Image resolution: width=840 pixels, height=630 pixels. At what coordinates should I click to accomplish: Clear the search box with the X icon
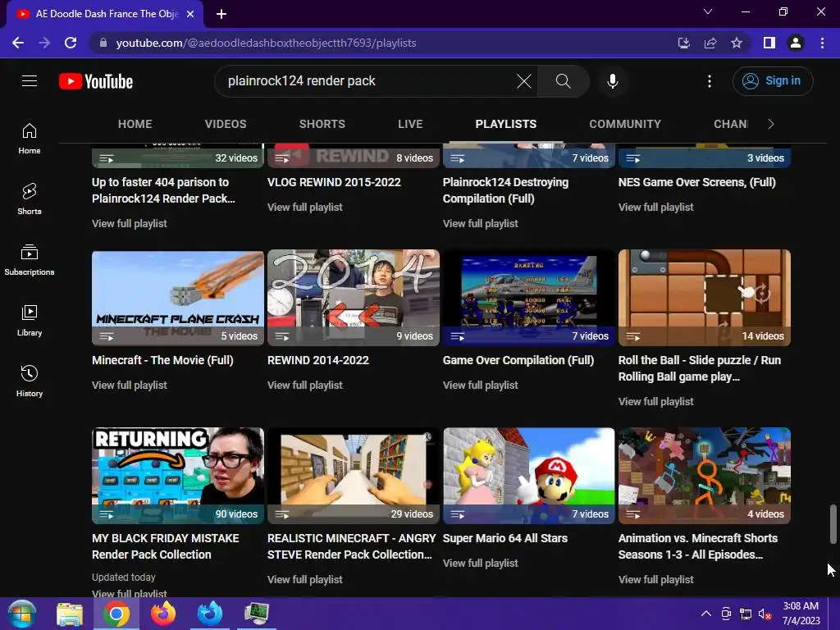[x=524, y=81]
